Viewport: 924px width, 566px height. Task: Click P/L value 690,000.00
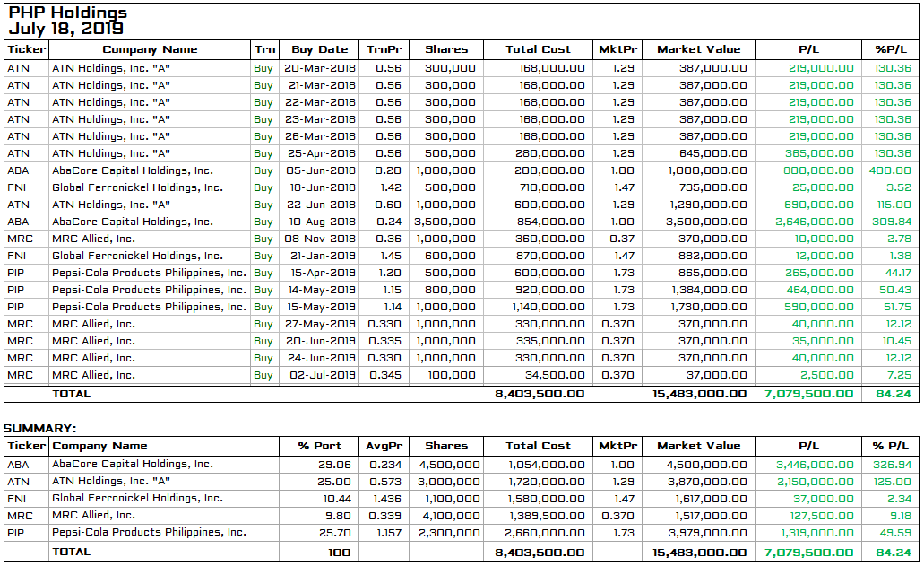click(x=818, y=205)
